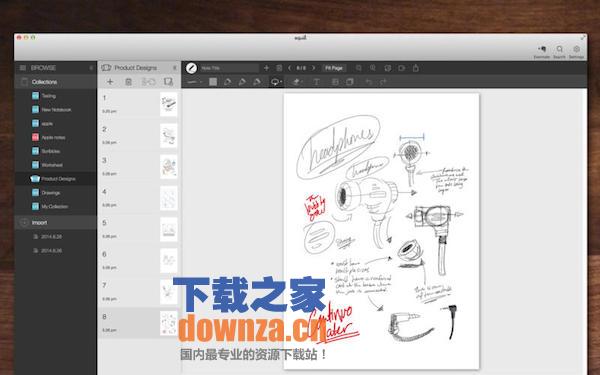The image size is (600, 375).
Task: Select page 6 thumbnail
Action: click(169, 261)
